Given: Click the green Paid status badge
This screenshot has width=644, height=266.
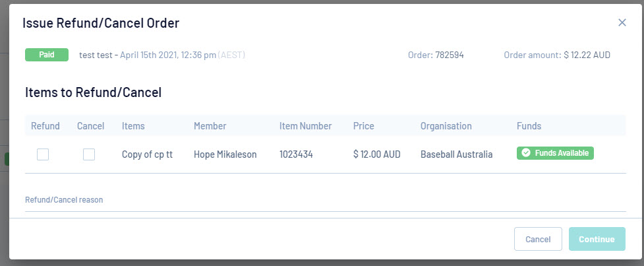Looking at the screenshot, I should [47, 55].
